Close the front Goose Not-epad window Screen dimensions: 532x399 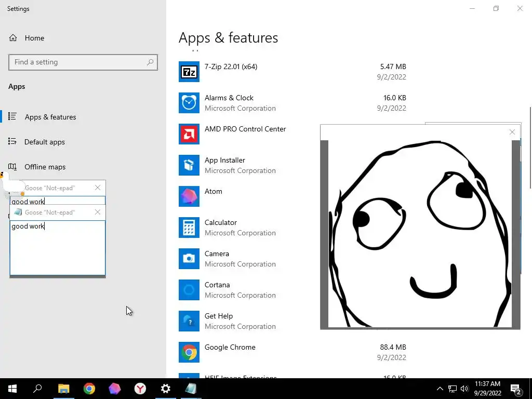click(x=98, y=212)
